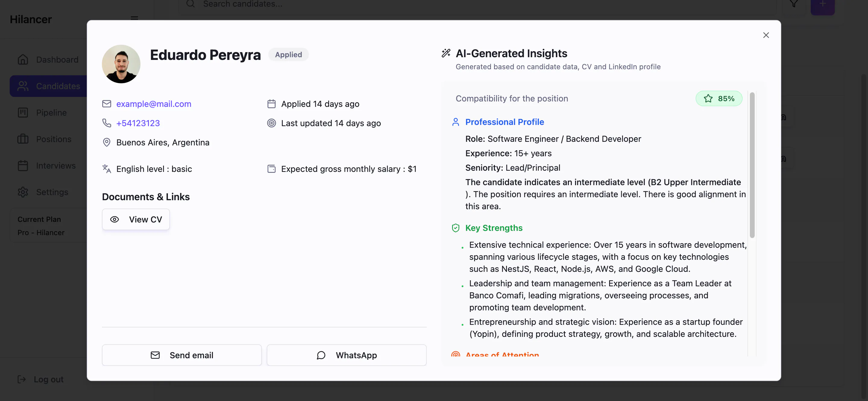Close the candidate details dialog

click(x=766, y=35)
